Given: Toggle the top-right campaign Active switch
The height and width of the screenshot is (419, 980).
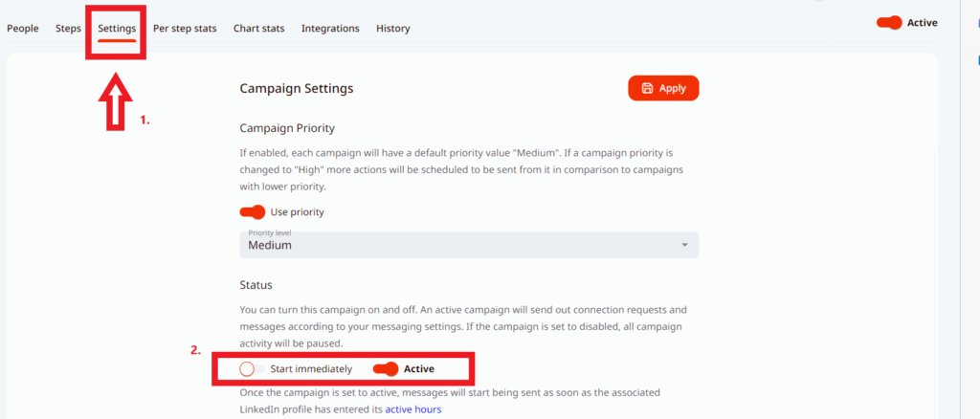Looking at the screenshot, I should point(890,23).
